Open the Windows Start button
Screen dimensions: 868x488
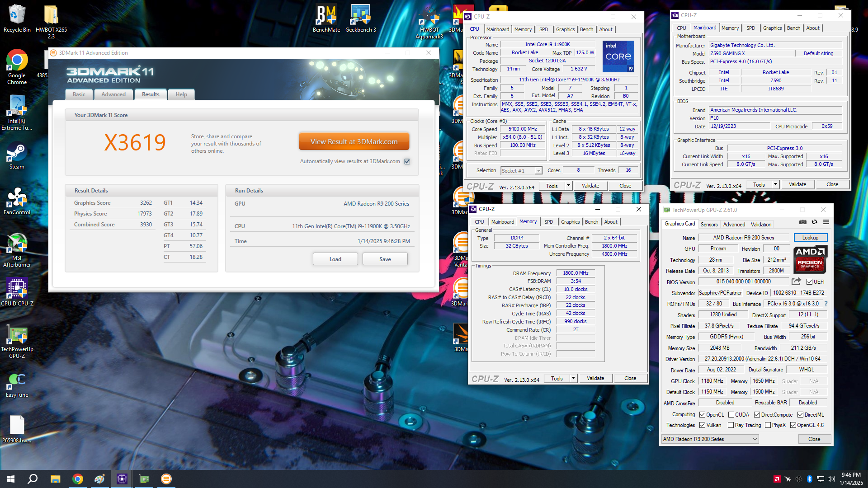[11, 479]
